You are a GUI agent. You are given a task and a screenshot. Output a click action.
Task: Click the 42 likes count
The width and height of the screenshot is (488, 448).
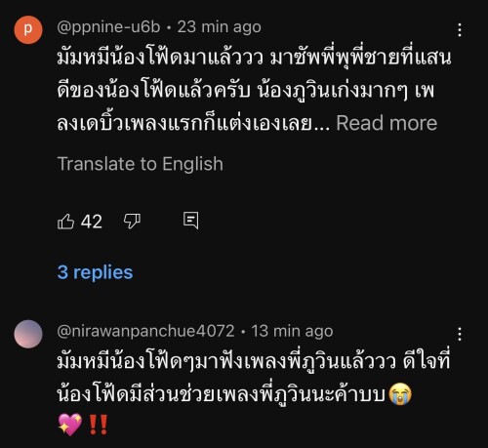92,222
